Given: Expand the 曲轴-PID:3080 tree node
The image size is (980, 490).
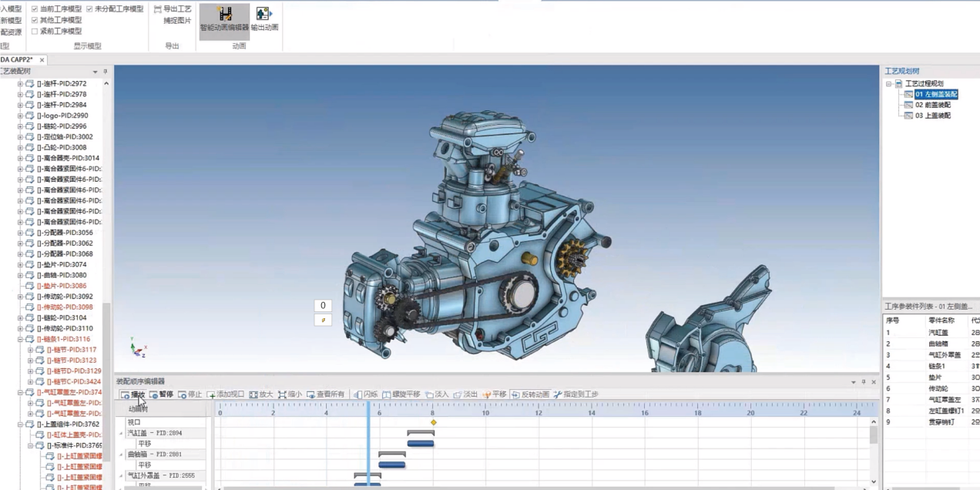Looking at the screenshot, I should (x=21, y=275).
